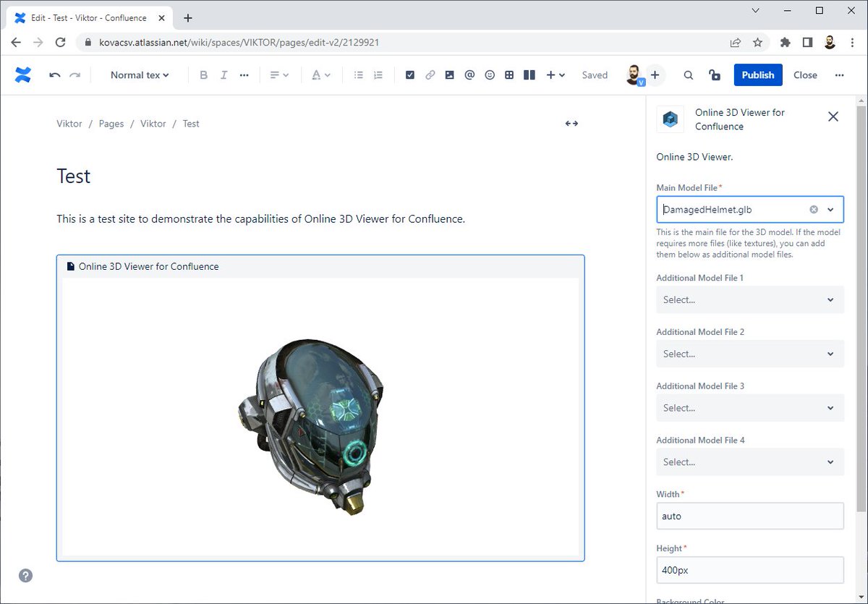Close the Confluence browser tab

tap(163, 17)
